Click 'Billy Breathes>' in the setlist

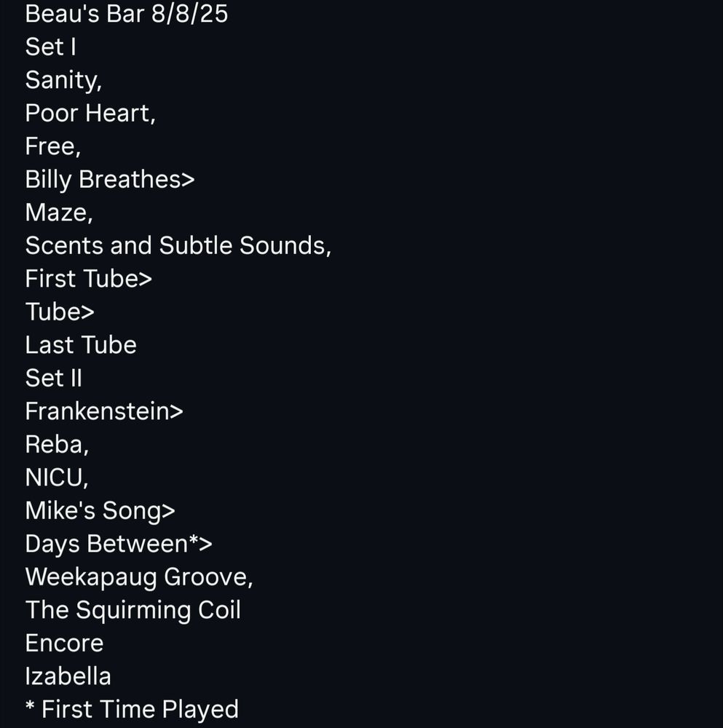[110, 180]
